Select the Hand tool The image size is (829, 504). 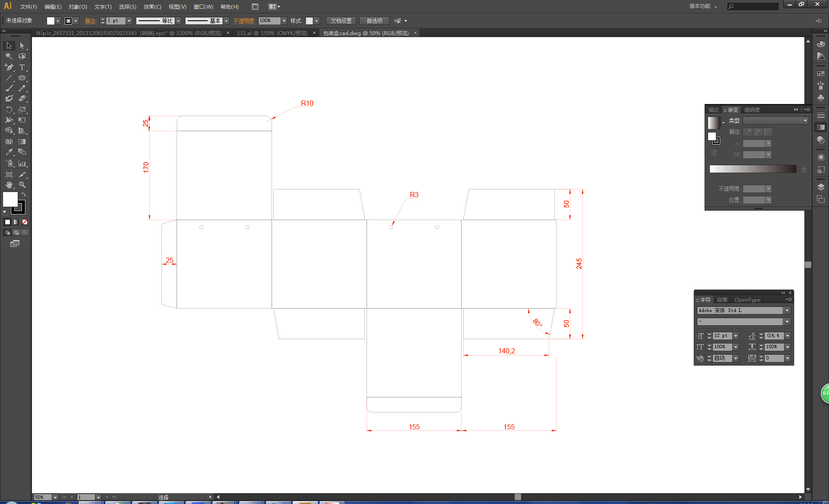(x=9, y=185)
